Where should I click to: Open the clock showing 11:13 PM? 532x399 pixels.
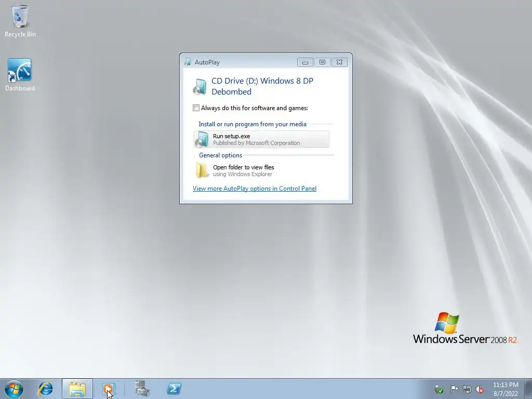point(506,389)
